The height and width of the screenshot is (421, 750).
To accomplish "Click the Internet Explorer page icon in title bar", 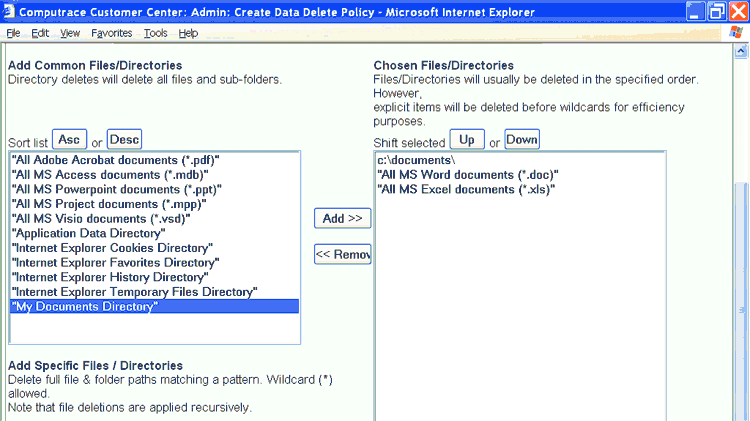I will pyautogui.click(x=9, y=11).
